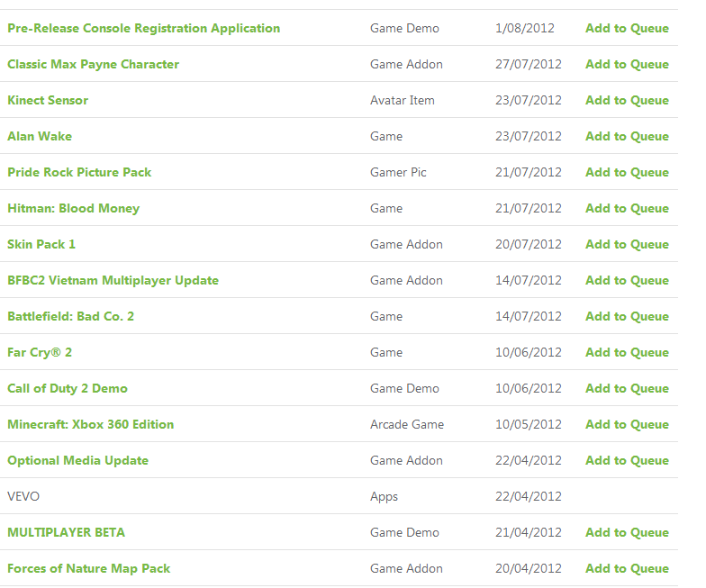706x588 pixels.
Task: Select the VEVO apps row
Action: click(339, 496)
